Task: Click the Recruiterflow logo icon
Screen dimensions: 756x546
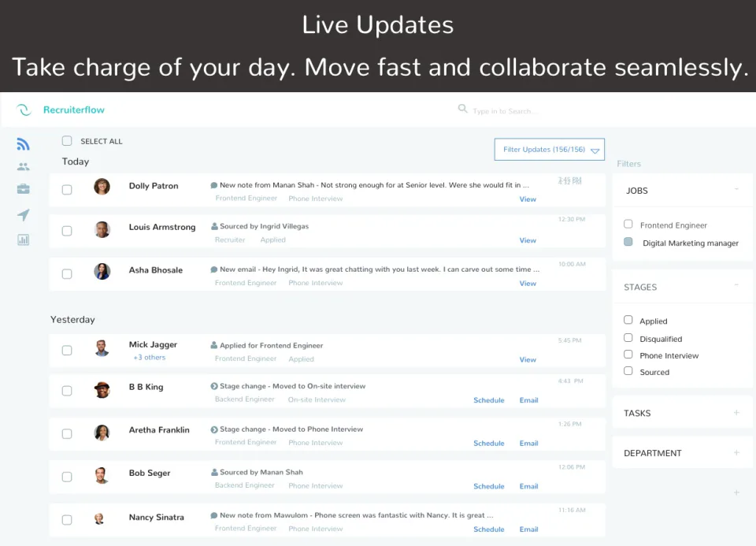Action: coord(23,110)
